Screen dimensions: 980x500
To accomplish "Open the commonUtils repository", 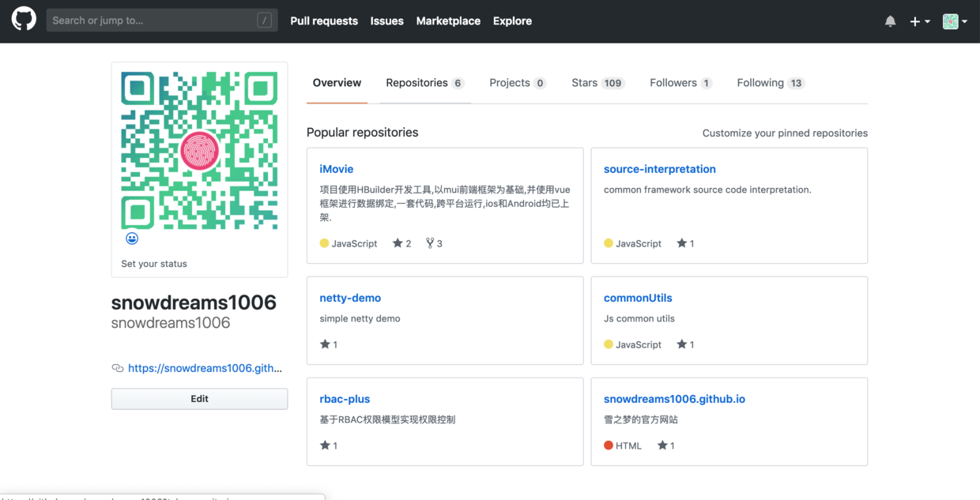I will (x=638, y=298).
